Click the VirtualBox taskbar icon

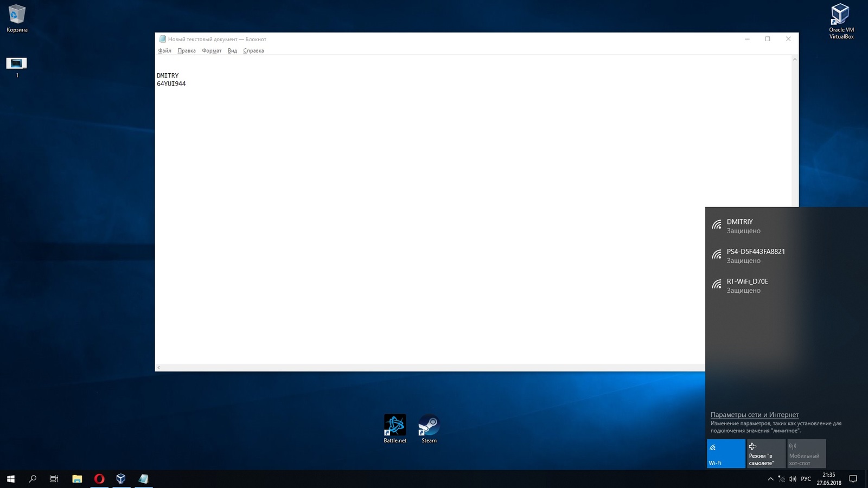click(x=121, y=479)
